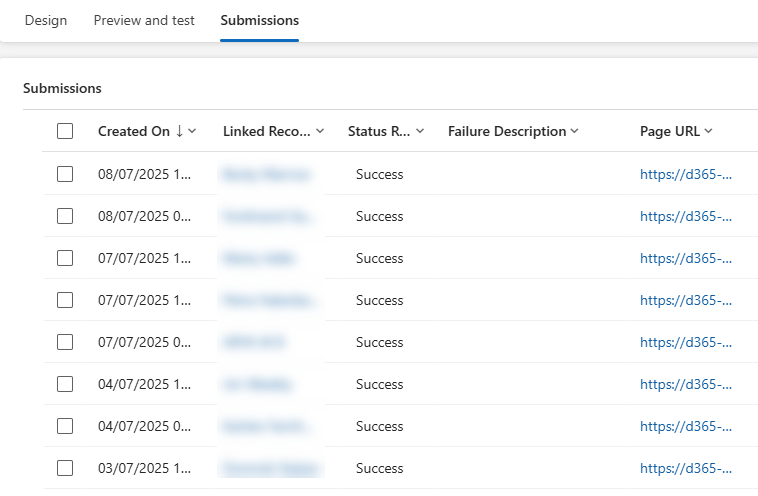Tick the checkbox on the 07/07/2025 0... row
This screenshot has width=758, height=496.
[x=65, y=342]
